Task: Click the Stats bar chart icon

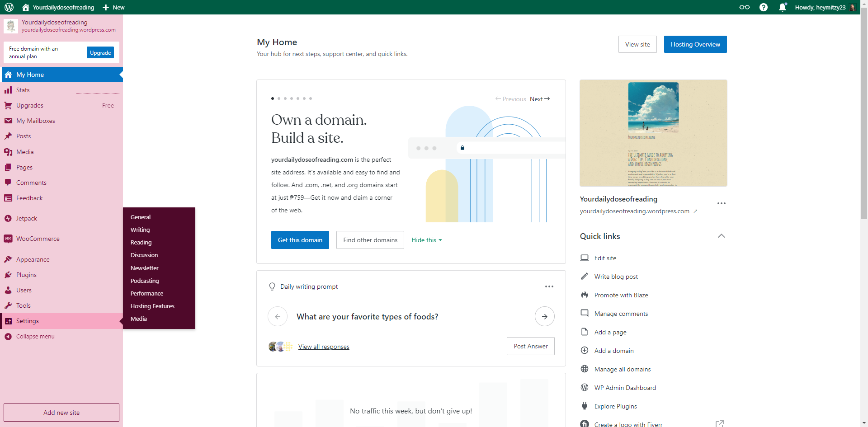Action: pyautogui.click(x=8, y=90)
